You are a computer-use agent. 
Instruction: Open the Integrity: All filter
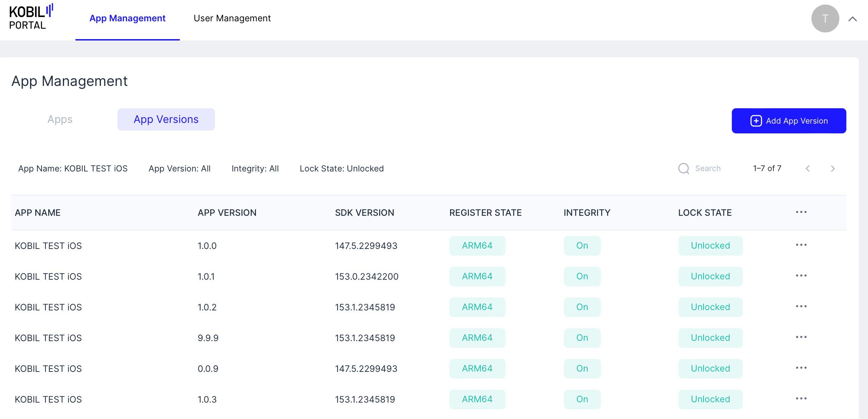click(x=255, y=169)
